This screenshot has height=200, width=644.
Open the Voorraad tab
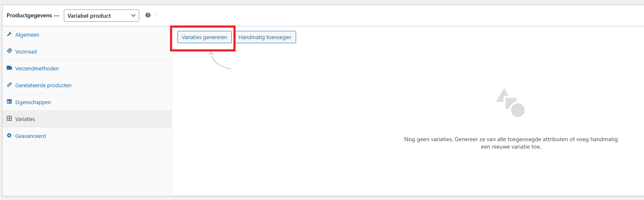pyautogui.click(x=26, y=52)
